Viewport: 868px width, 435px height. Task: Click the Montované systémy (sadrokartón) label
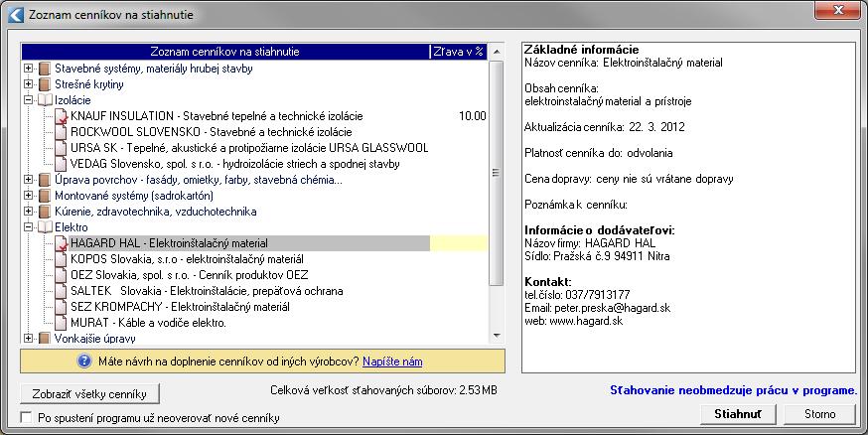133,196
